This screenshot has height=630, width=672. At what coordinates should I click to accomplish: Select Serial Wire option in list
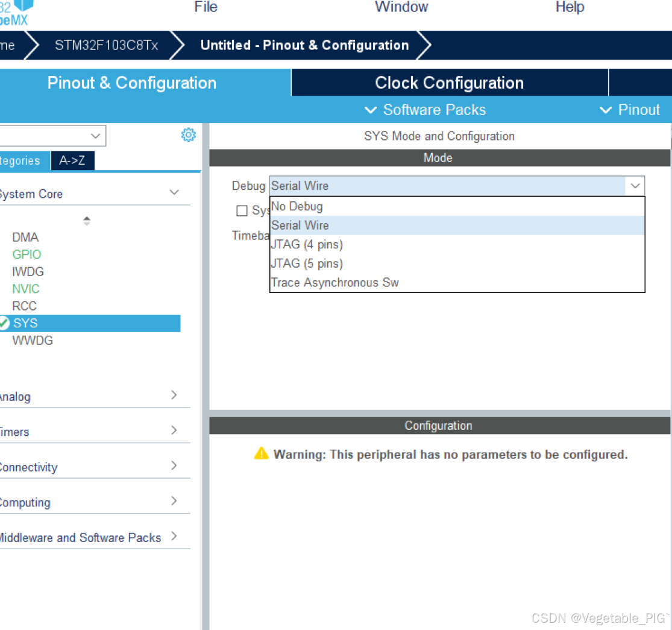click(457, 225)
